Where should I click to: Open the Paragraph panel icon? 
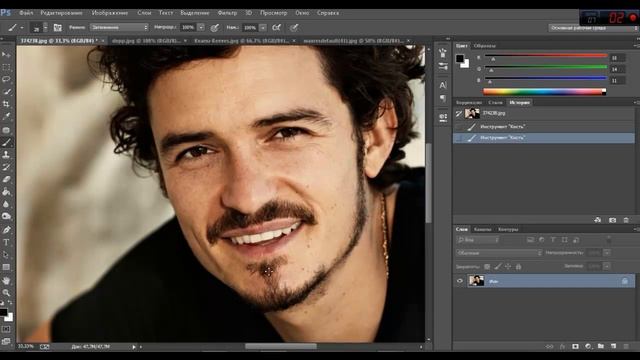pos(443,98)
